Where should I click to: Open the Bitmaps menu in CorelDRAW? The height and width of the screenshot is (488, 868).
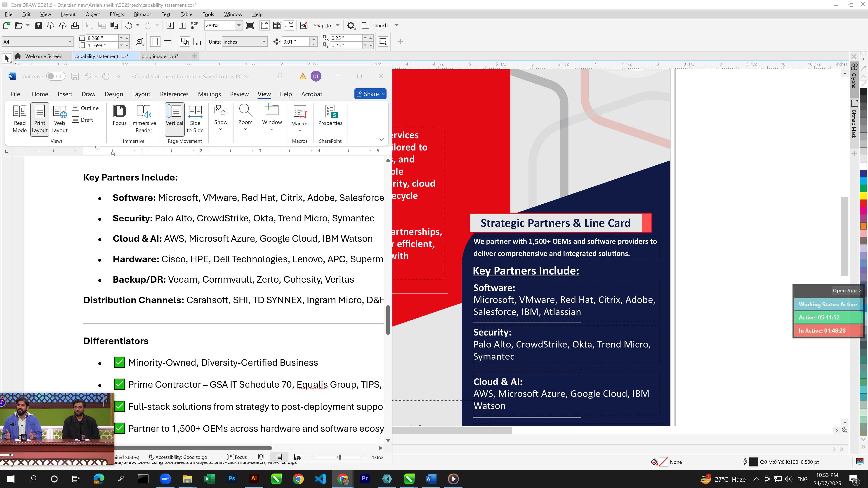click(x=143, y=14)
